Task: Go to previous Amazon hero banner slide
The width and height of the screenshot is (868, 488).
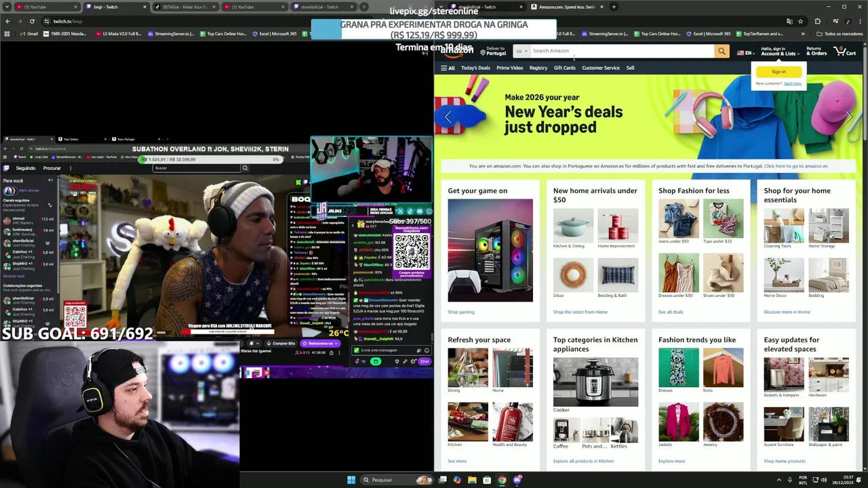Action: pyautogui.click(x=448, y=117)
